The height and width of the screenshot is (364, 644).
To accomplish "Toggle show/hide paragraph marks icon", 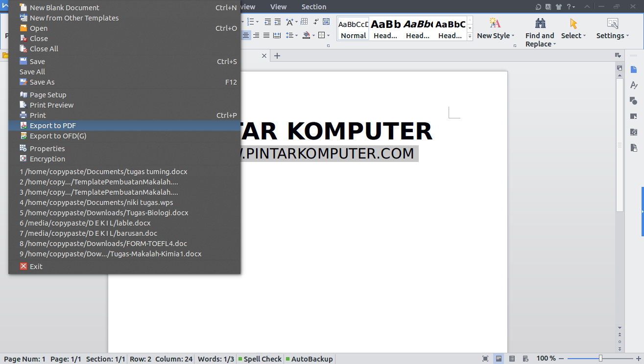I will tap(316, 22).
